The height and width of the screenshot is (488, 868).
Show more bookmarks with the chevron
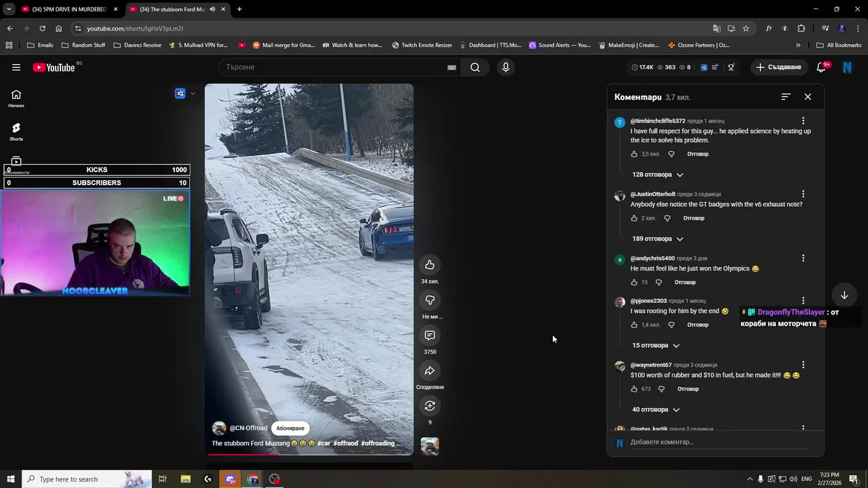797,45
